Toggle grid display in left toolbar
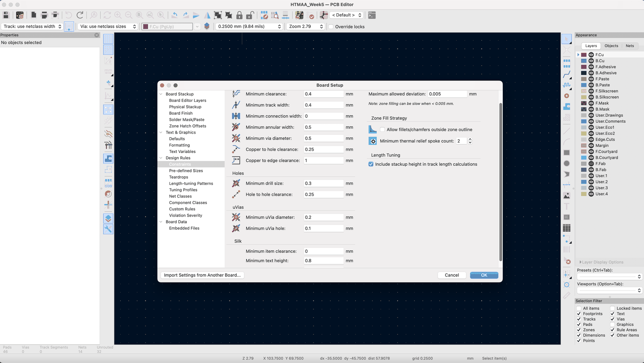The image size is (644, 363). coord(108,39)
